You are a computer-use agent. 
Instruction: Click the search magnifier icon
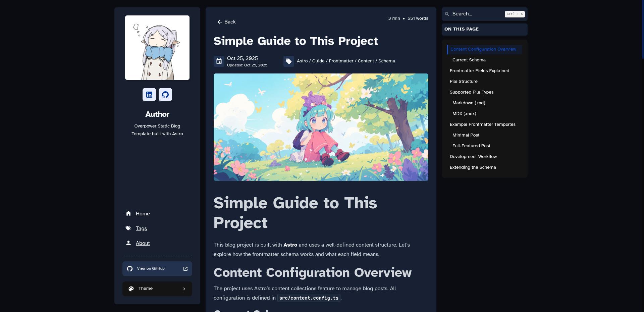point(447,14)
